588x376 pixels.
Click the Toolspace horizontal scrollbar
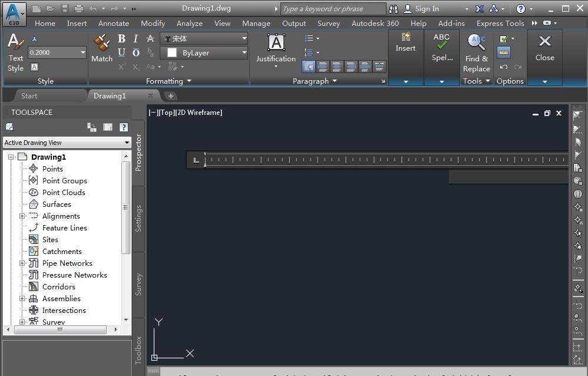click(x=60, y=330)
